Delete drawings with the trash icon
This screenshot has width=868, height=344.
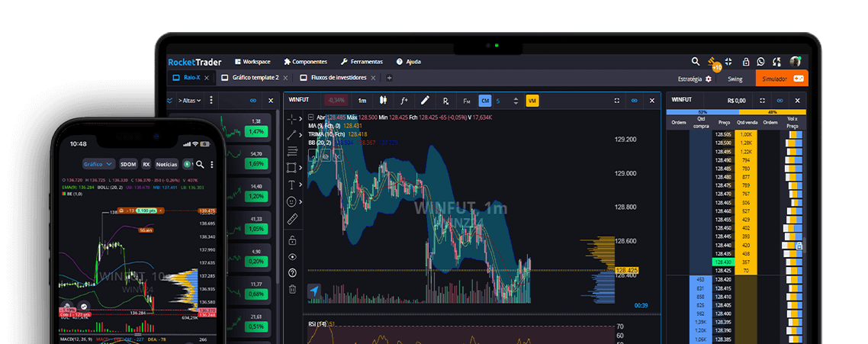click(x=292, y=288)
